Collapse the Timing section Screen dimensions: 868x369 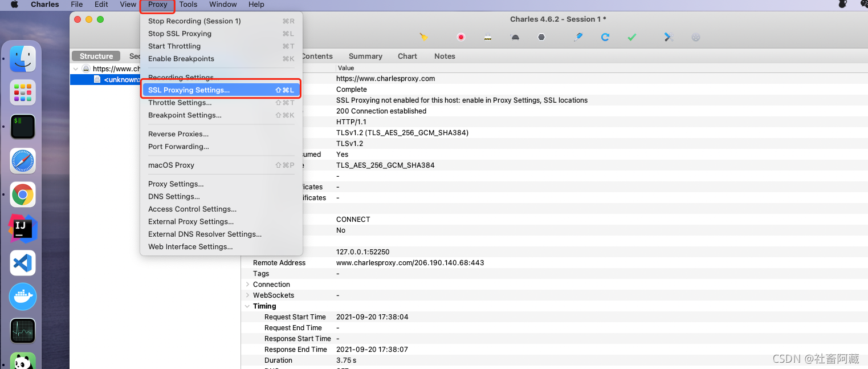247,306
